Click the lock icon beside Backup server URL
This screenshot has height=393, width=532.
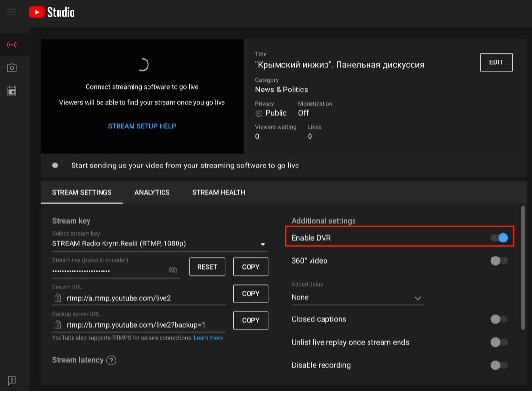click(x=58, y=325)
